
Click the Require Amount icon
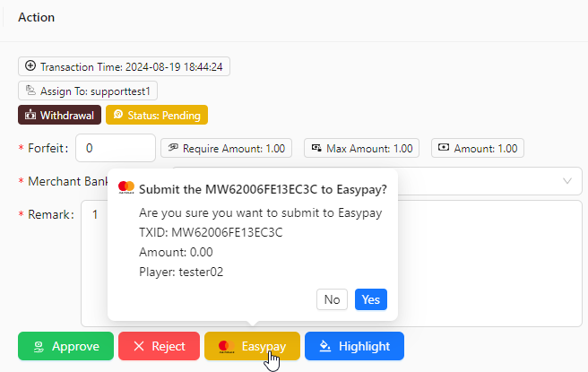pos(173,147)
